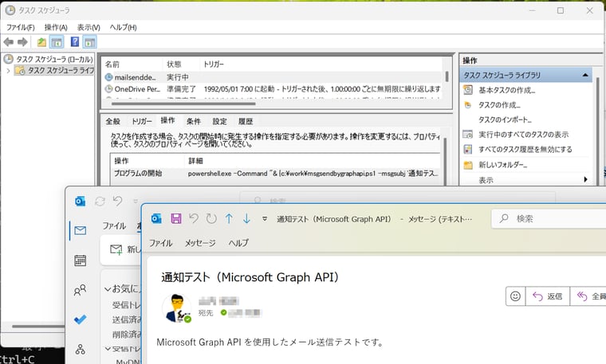Click the 名前 column header
The height and width of the screenshot is (364, 606).
click(x=112, y=64)
